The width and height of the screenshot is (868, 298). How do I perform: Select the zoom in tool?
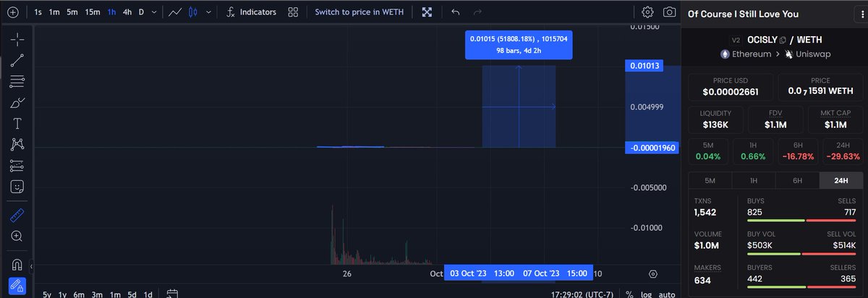17,236
